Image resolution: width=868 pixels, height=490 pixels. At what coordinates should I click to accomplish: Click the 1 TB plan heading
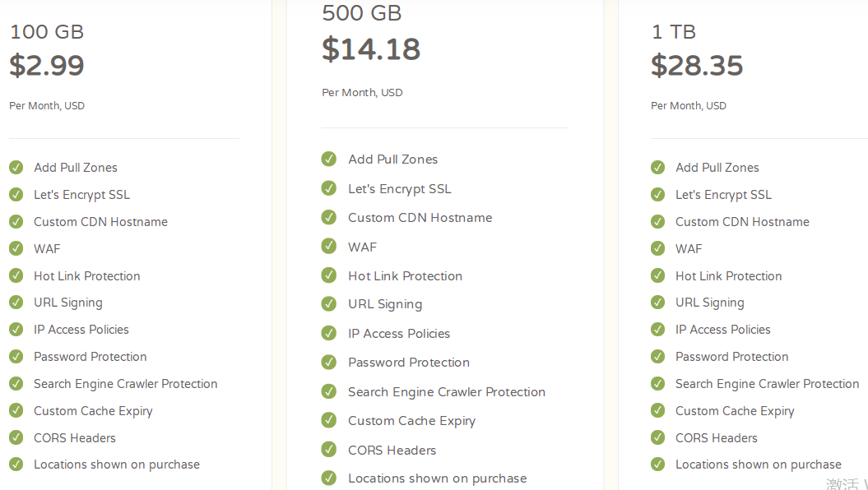673,32
